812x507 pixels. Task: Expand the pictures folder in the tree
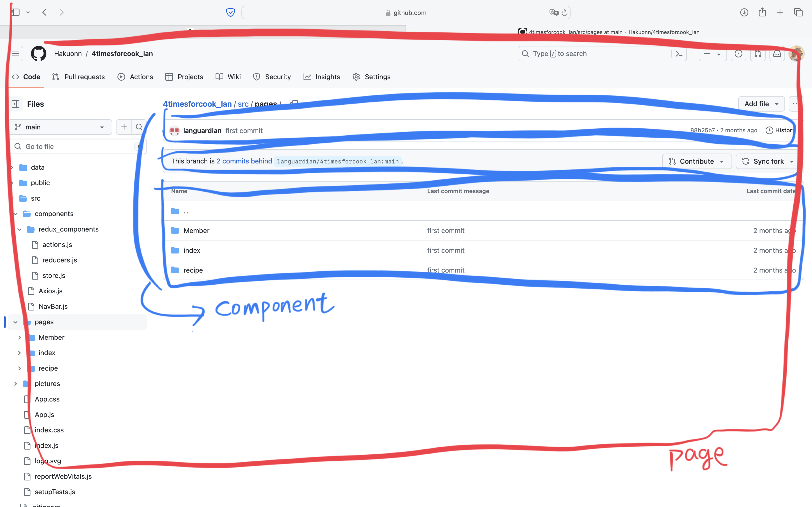pos(15,384)
